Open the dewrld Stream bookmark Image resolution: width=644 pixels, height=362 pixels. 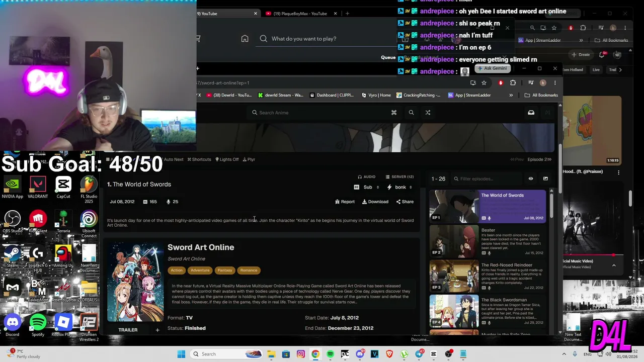[281, 95]
